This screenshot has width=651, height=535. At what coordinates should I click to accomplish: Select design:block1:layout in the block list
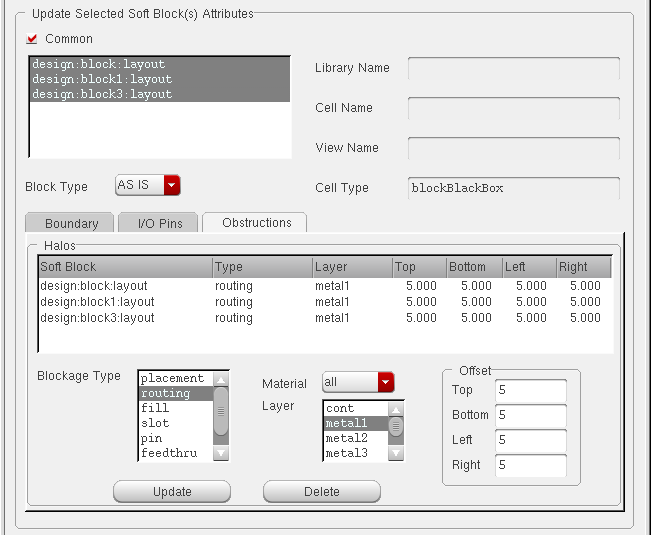(102, 79)
